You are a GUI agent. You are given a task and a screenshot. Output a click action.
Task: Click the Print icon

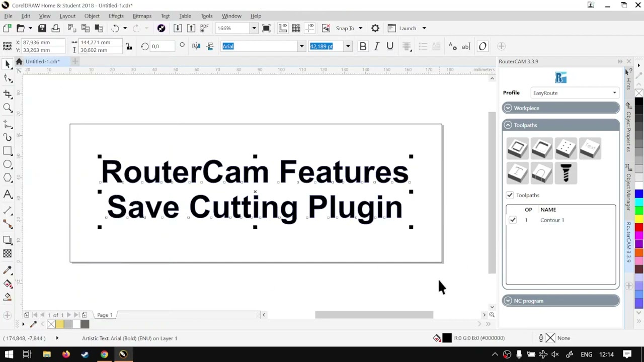(x=55, y=28)
